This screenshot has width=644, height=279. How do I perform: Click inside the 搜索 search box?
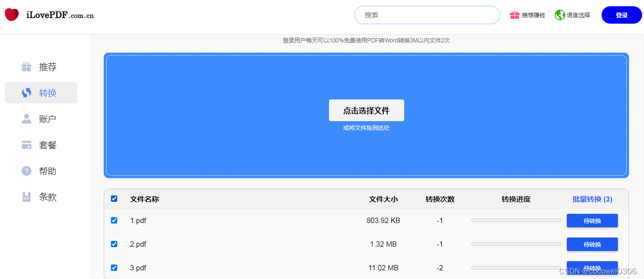coord(427,14)
